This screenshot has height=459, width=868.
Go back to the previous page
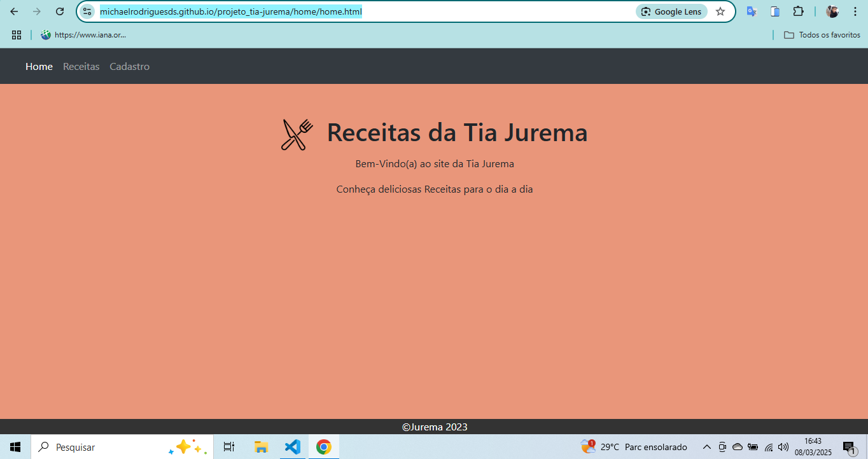[14, 11]
